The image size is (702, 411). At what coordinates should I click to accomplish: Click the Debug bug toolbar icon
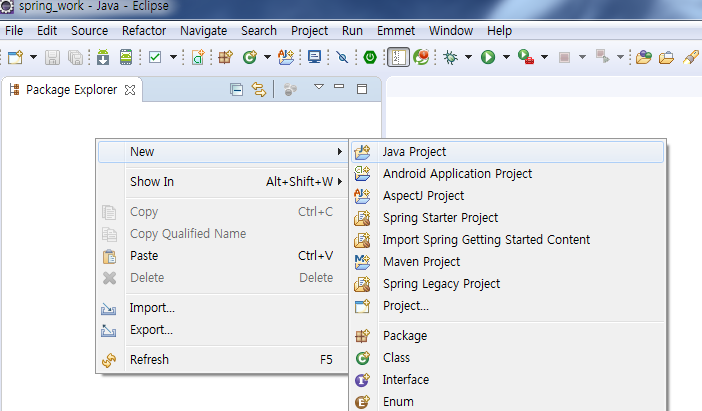point(450,57)
